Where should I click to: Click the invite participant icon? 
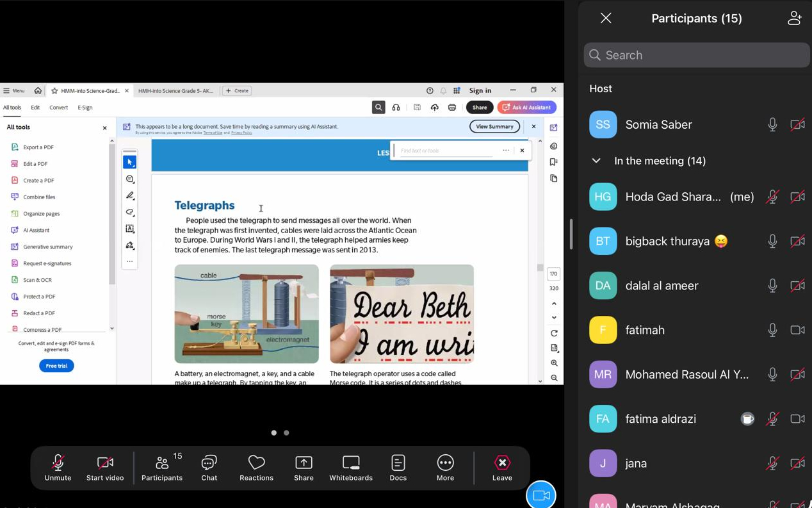[794, 19]
